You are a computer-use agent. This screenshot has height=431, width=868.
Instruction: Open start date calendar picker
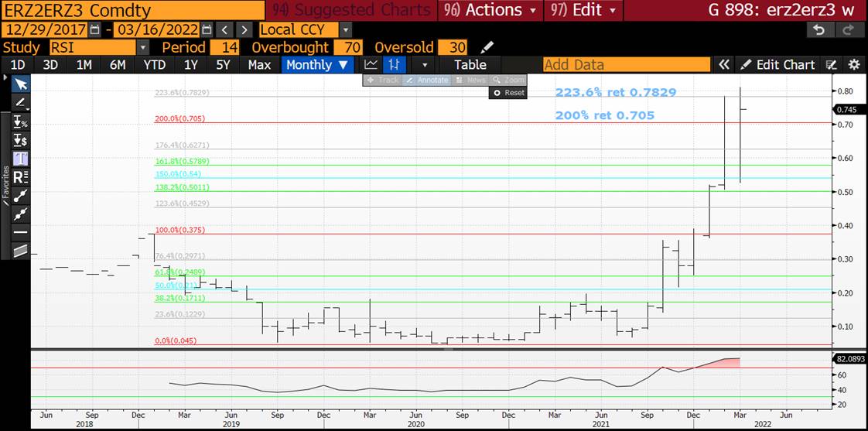pos(94,29)
